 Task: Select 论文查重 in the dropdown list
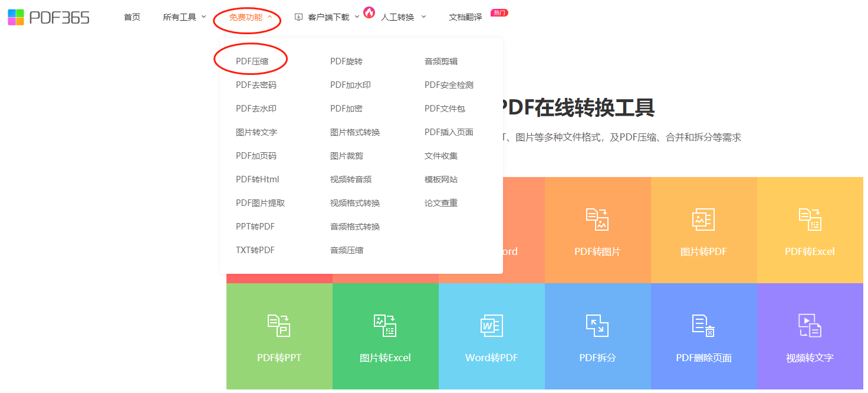click(441, 203)
